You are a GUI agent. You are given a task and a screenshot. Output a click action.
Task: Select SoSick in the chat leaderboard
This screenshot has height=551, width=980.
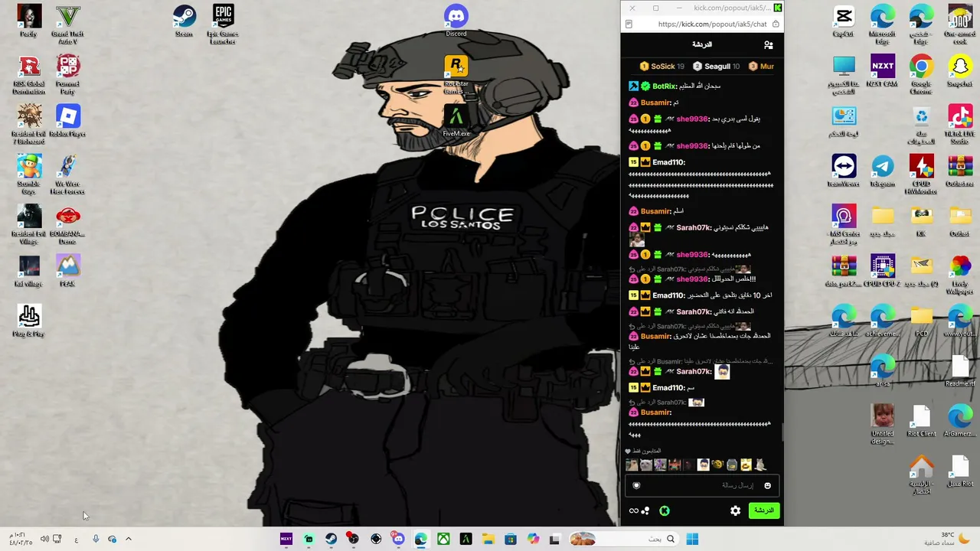(663, 67)
